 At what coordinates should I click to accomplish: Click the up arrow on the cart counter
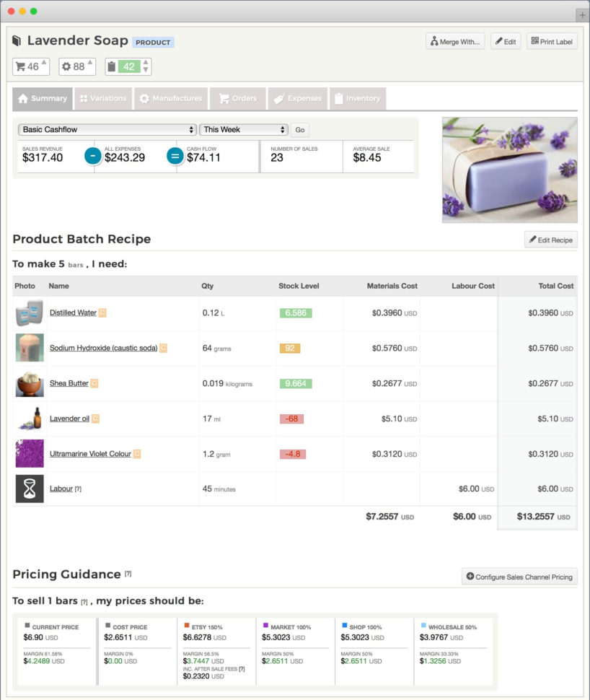click(x=43, y=63)
